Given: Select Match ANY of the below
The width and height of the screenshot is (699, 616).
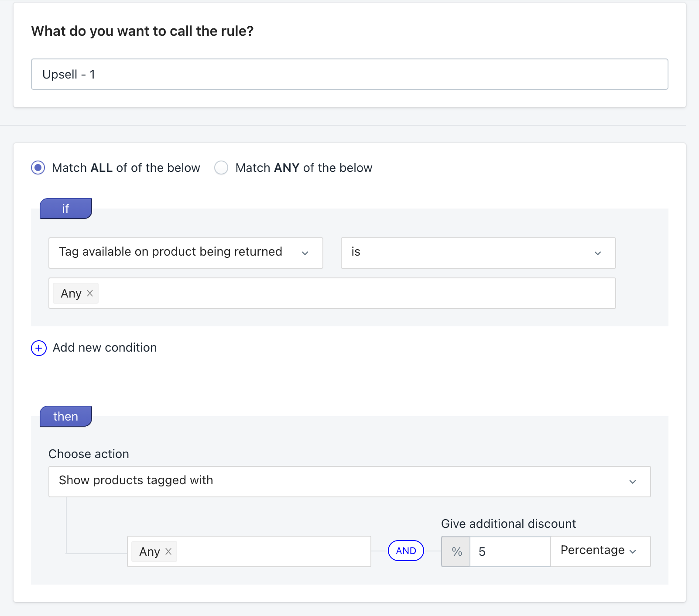Looking at the screenshot, I should pyautogui.click(x=221, y=168).
